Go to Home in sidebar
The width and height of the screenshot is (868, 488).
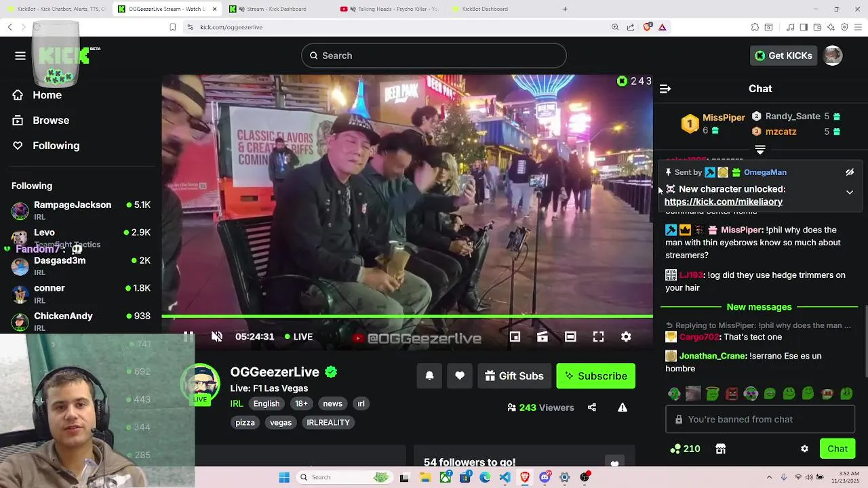37,95
